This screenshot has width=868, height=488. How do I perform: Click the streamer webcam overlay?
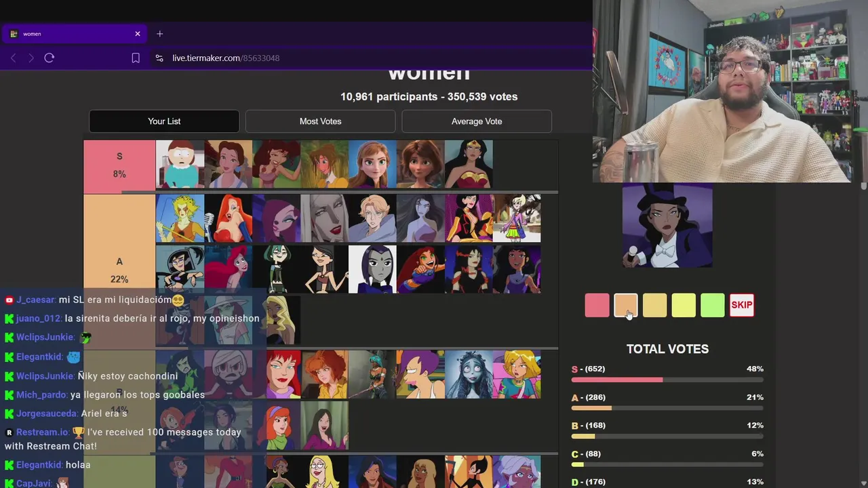point(730,91)
